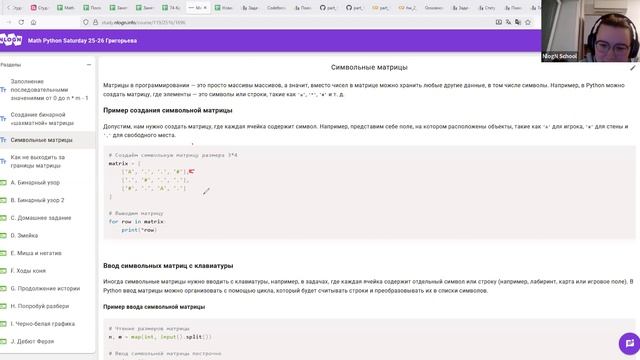640x360 pixels.
Task: Open task H. Попробуй разбери
Action: (x=40, y=306)
